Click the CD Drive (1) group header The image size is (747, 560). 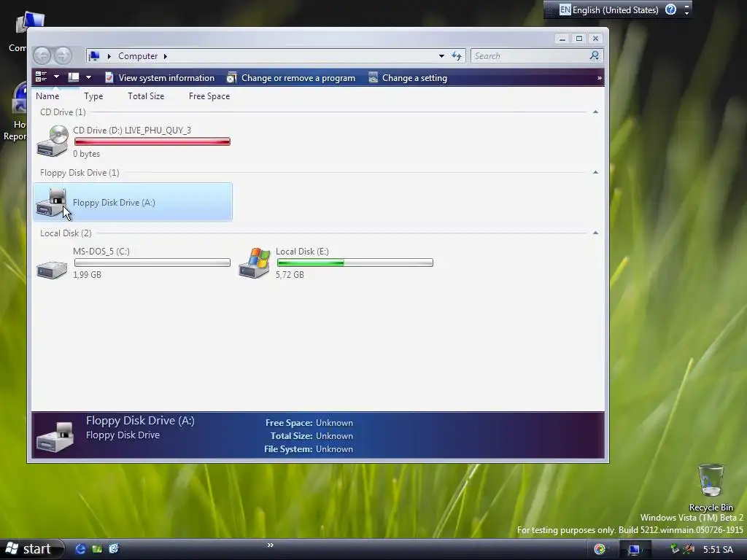63,112
